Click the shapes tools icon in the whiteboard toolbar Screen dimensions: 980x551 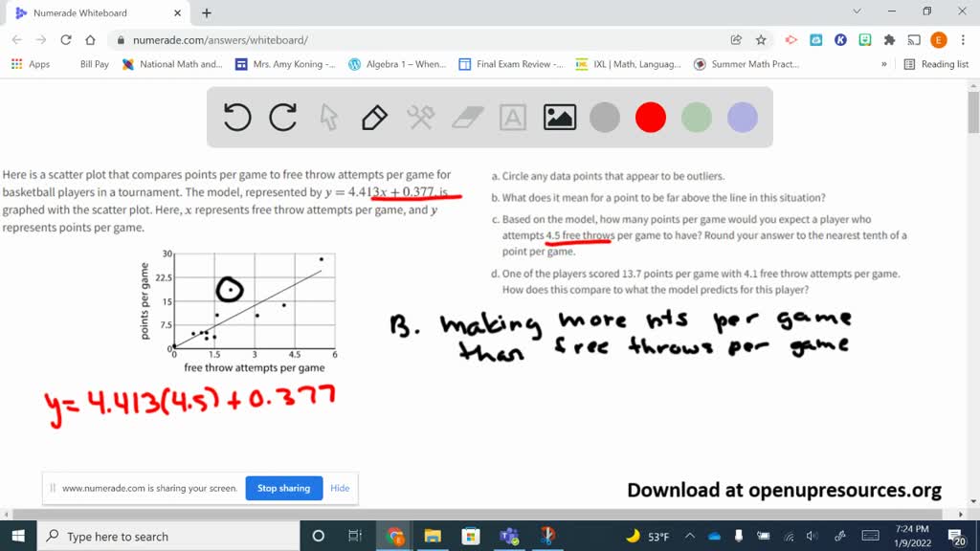click(419, 116)
